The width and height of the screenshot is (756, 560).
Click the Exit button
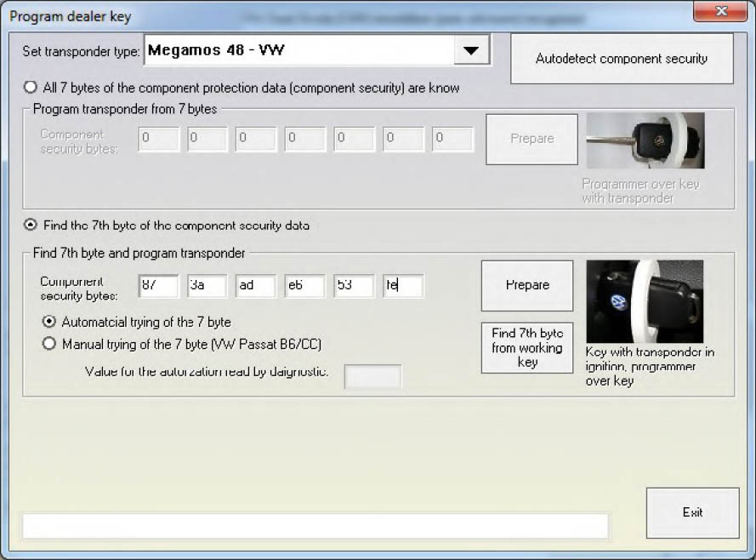click(692, 512)
